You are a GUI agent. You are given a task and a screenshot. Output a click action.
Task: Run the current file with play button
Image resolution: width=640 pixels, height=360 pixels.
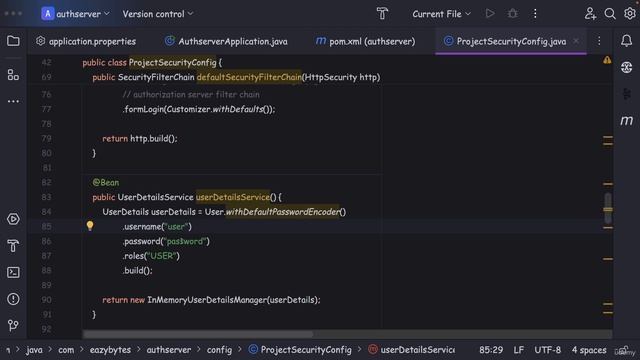coord(490,13)
